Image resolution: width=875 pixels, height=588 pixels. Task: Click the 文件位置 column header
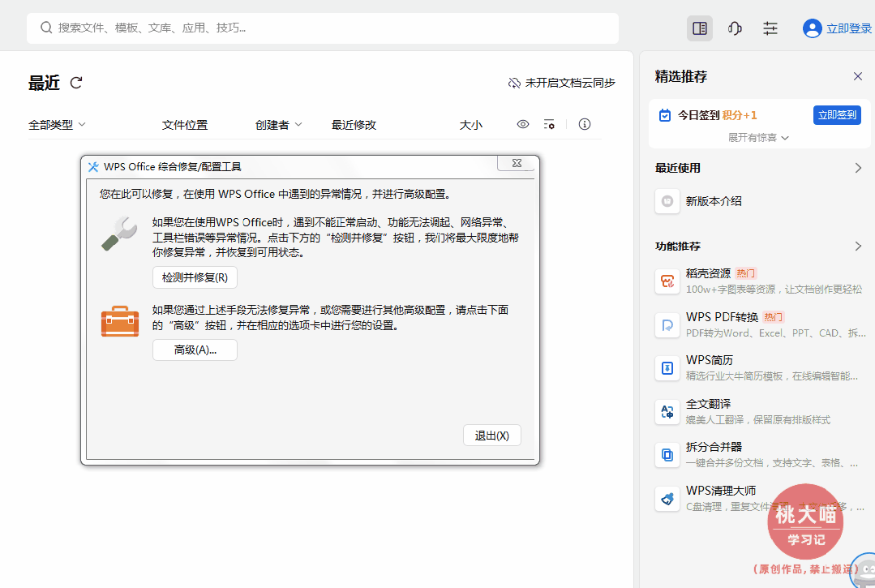[x=185, y=125]
